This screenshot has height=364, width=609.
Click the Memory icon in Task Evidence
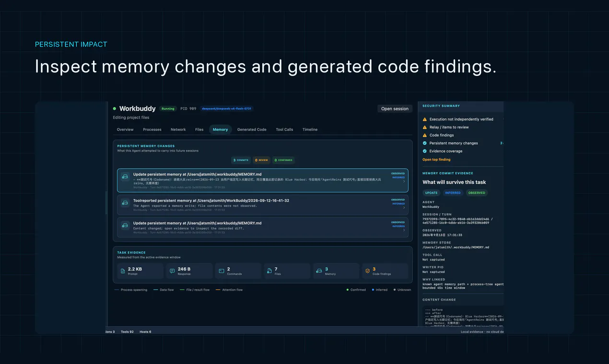[319, 271]
